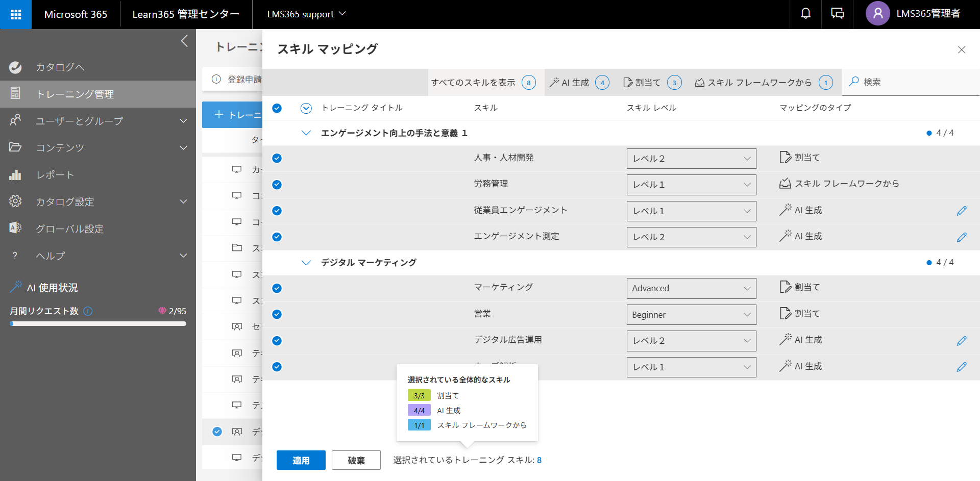Edit the 従業員エンゲージメント AI skill
This screenshot has height=481, width=980.
[x=962, y=211]
